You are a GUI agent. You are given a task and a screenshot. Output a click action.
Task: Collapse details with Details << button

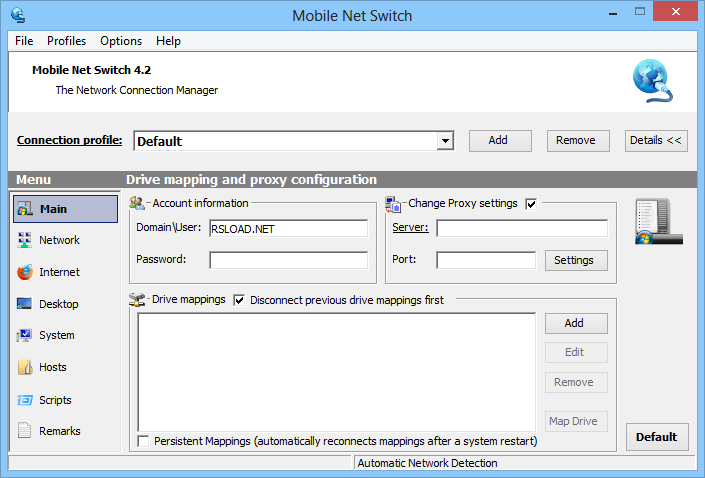(656, 141)
